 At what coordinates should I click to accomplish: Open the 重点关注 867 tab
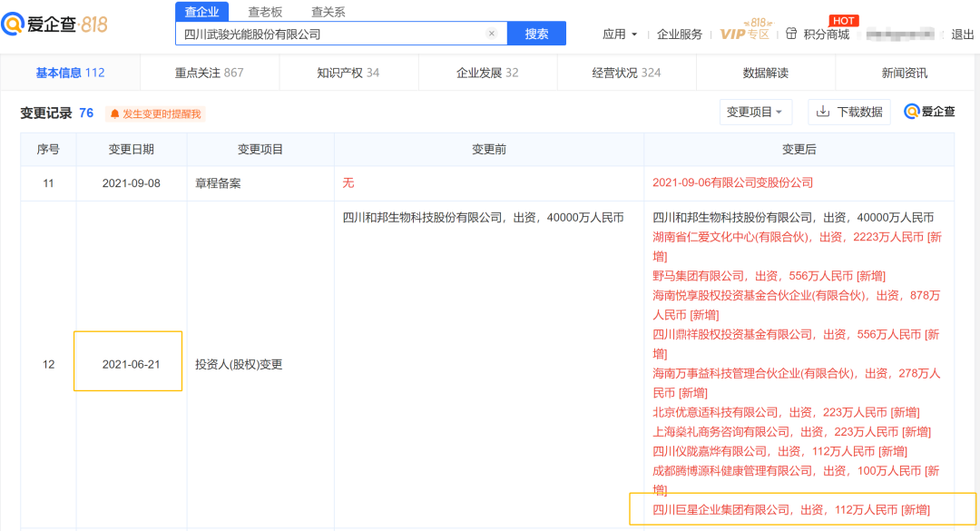click(209, 73)
